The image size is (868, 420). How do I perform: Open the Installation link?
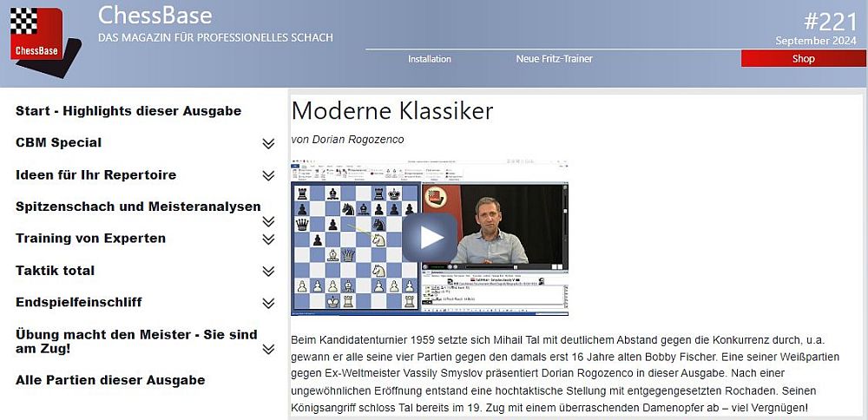430,59
